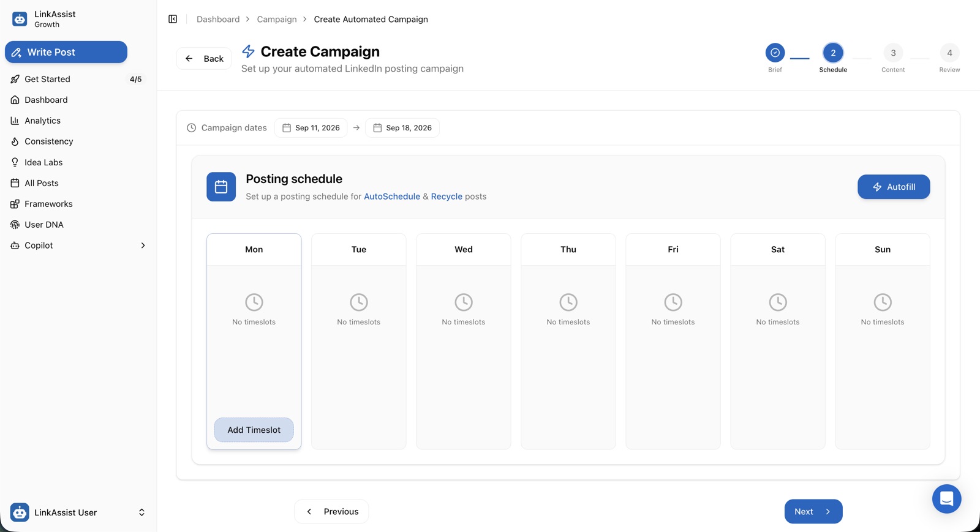980x532 pixels.
Task: Add Timeslot for Monday
Action: [x=254, y=430]
